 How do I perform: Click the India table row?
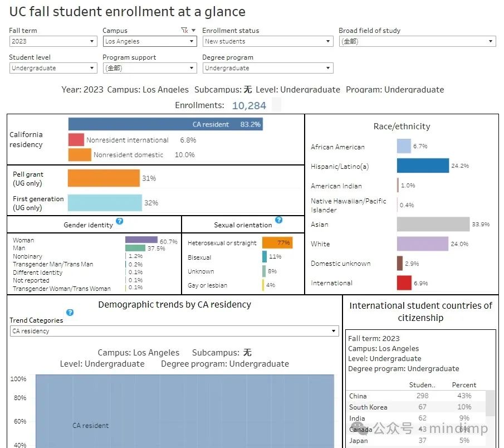(x=416, y=418)
